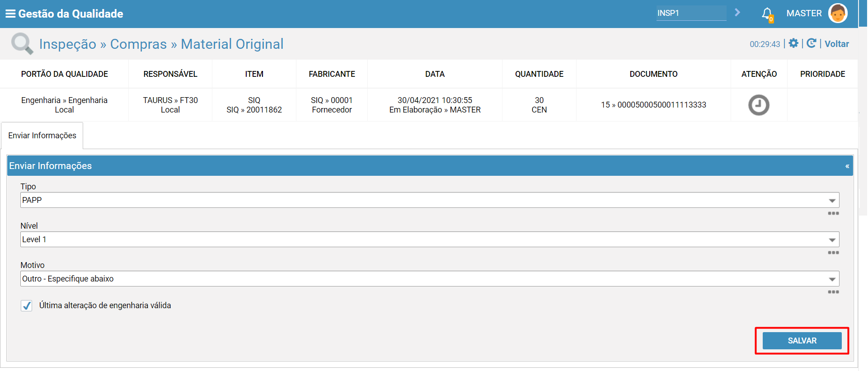The image size is (868, 371).
Task: Click the FABRICANTE column header
Action: pos(332,74)
